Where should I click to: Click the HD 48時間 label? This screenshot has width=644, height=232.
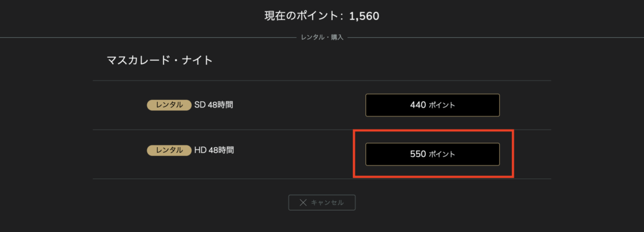(x=214, y=150)
